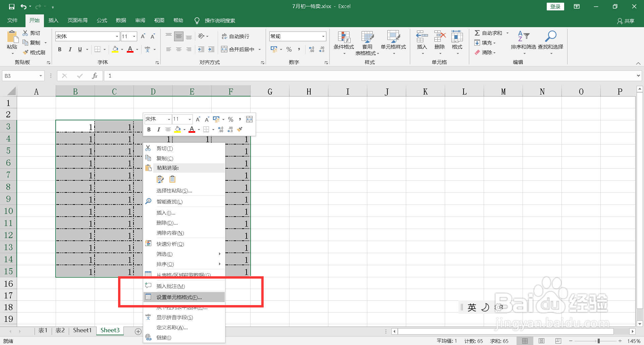
Task: Click the Paste clipboard icon in ribbon
Action: tap(12, 37)
